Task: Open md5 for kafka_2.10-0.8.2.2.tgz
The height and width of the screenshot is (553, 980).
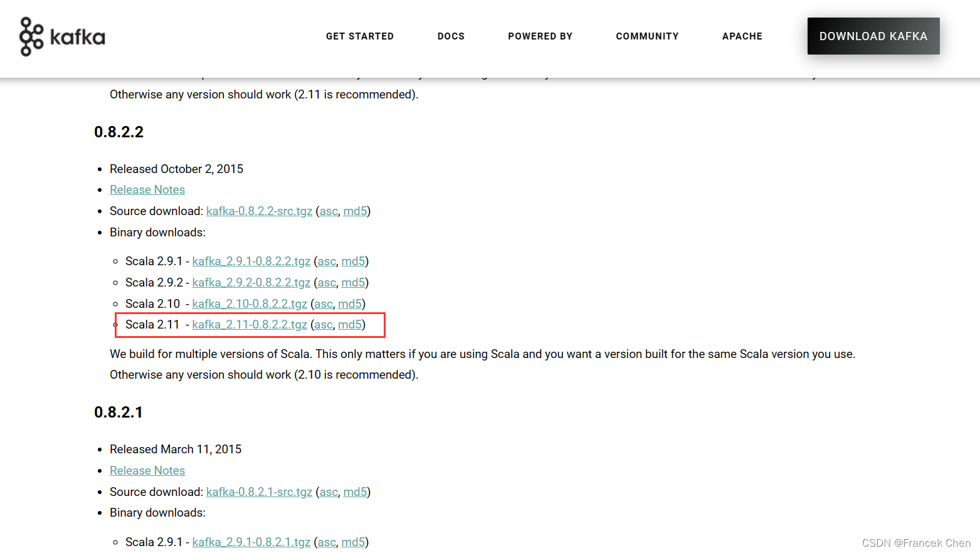Action: [x=350, y=304]
